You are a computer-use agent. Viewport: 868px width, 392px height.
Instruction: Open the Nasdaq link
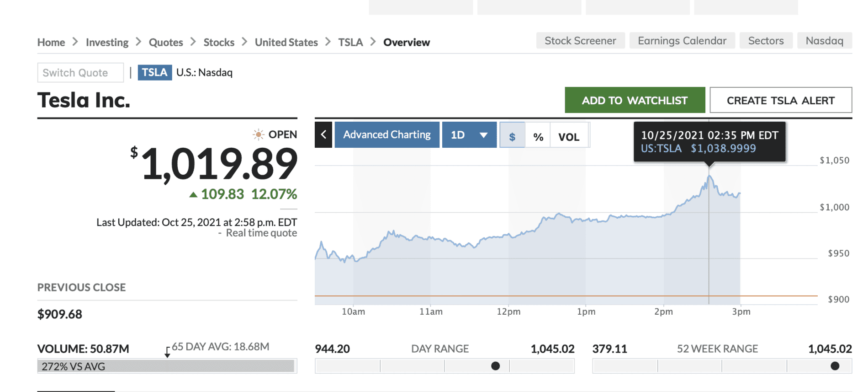click(824, 41)
